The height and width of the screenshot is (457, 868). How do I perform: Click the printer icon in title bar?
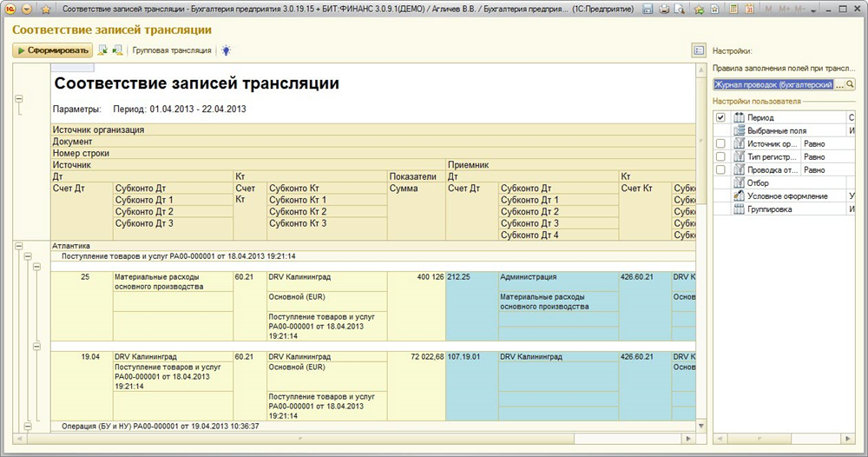click(x=663, y=9)
